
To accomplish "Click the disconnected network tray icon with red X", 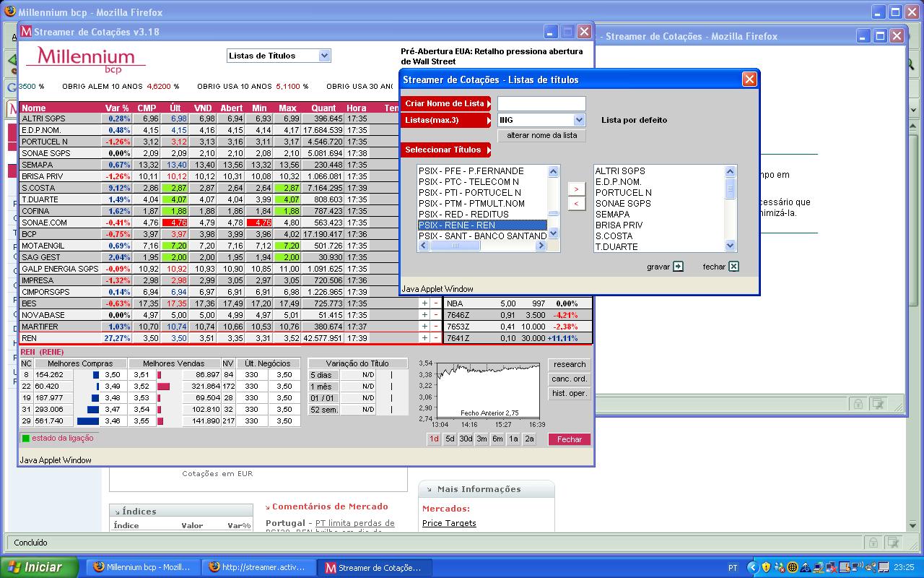I will (x=832, y=567).
